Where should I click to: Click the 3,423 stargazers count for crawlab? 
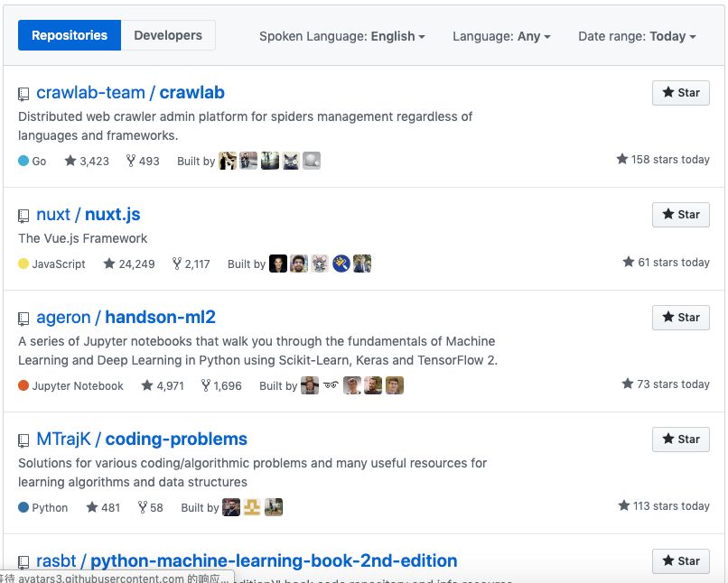click(x=87, y=161)
